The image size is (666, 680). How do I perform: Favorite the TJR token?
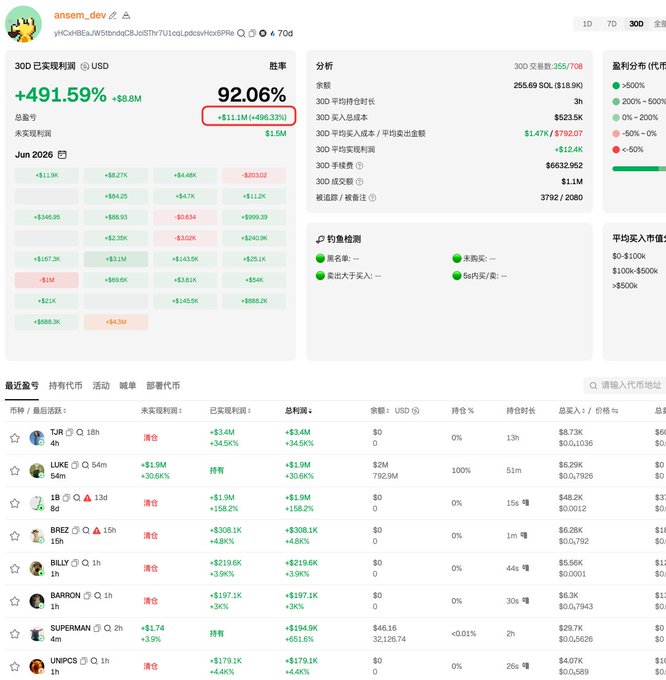tap(15, 438)
